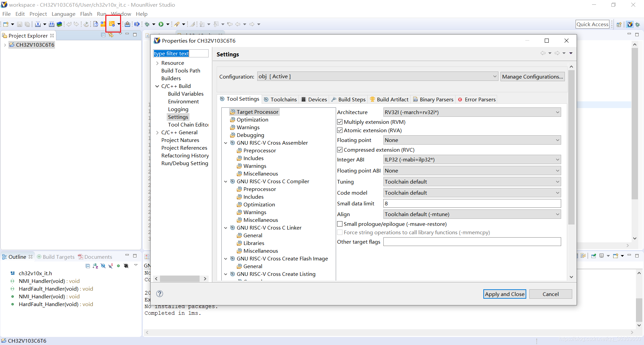Viewport: 644px width, 345px height.
Task: Click the Other target flags field
Action: (x=472, y=242)
